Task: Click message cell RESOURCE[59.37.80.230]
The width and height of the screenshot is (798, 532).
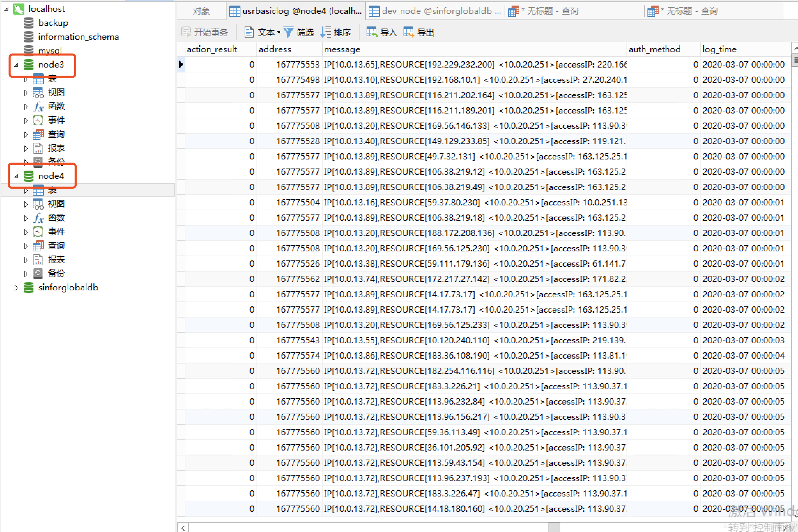Action: [474, 202]
